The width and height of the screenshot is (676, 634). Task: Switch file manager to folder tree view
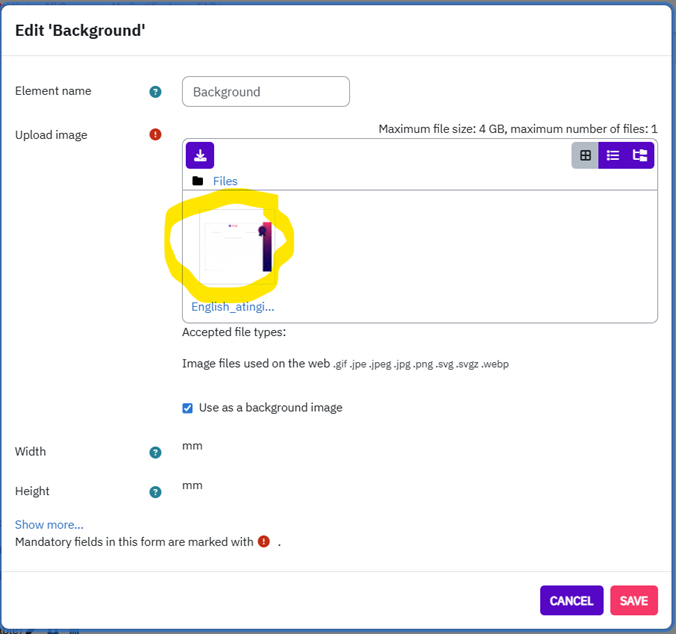pos(640,155)
